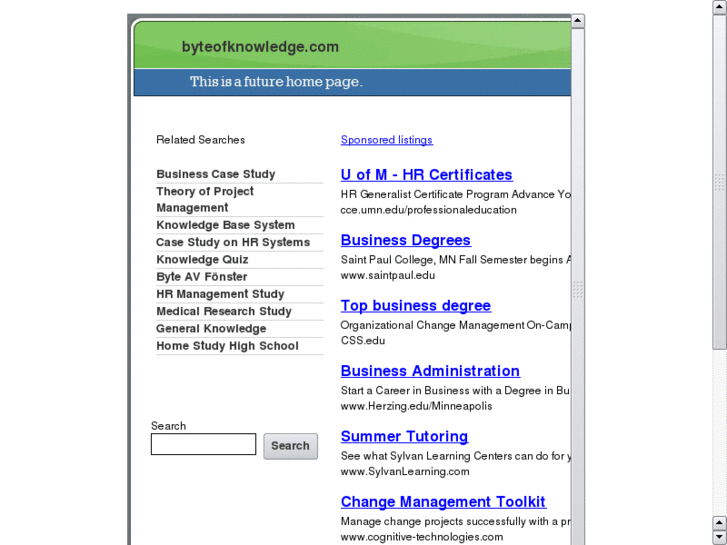Click the inner frame vertical scrollbar thumb

(x=577, y=289)
